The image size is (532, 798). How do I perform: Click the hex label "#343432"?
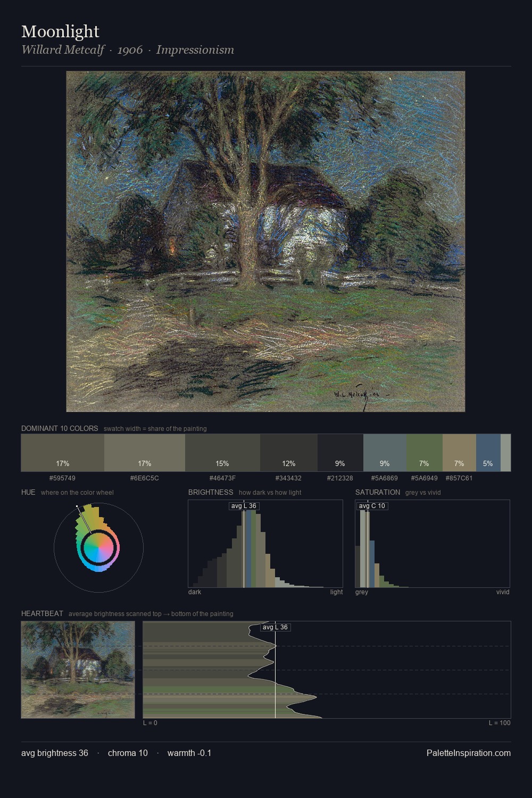pos(288,478)
